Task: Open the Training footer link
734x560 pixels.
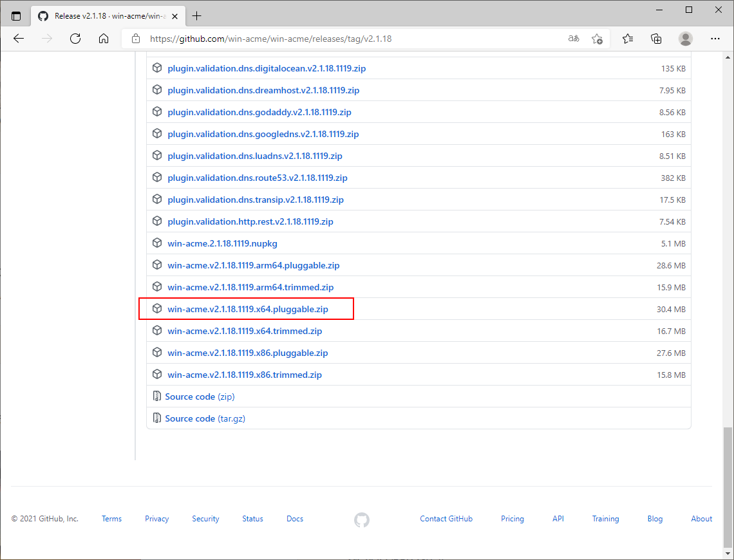Action: click(605, 519)
